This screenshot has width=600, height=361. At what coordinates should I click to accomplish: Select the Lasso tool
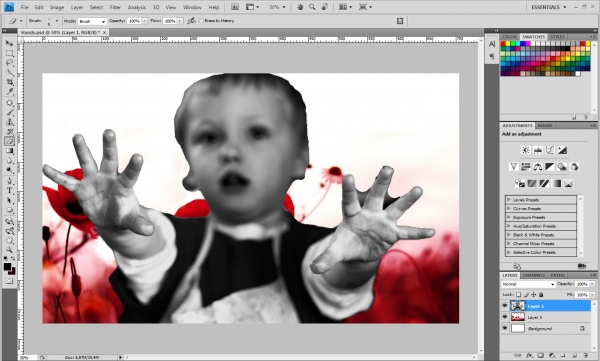9,63
